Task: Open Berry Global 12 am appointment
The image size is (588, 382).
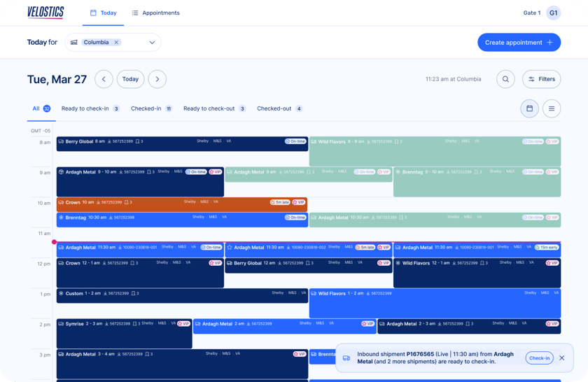Action: 308,265
